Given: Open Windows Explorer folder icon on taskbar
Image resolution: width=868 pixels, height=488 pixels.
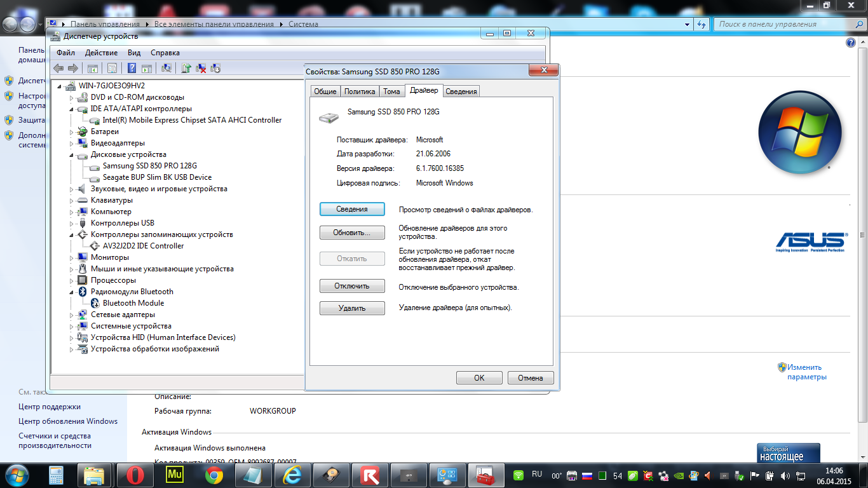Looking at the screenshot, I should [94, 475].
